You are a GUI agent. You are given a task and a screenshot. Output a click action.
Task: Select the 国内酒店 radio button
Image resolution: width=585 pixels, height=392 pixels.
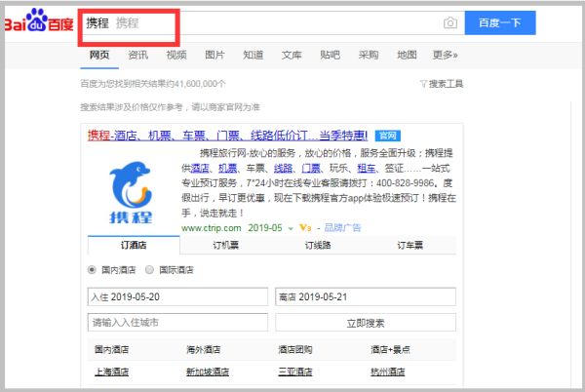94,269
